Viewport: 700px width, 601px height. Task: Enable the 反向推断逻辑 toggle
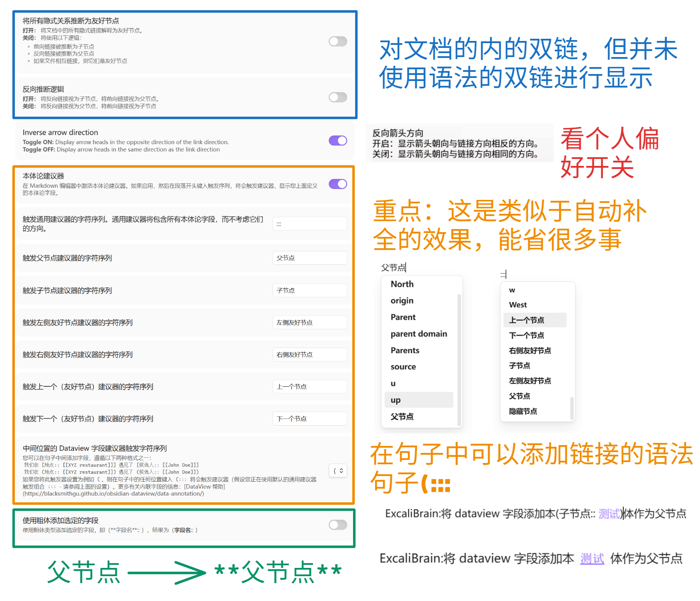[337, 97]
